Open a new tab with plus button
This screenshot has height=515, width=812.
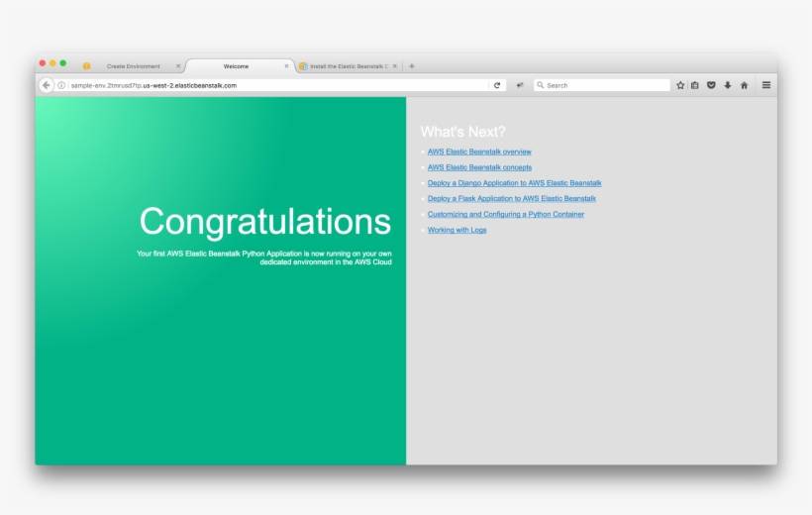coord(412,66)
